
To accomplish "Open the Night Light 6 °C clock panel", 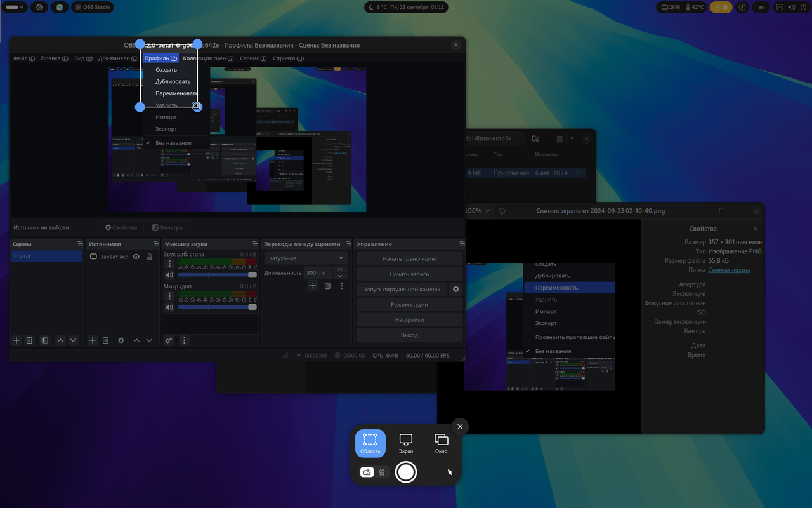I will [406, 7].
